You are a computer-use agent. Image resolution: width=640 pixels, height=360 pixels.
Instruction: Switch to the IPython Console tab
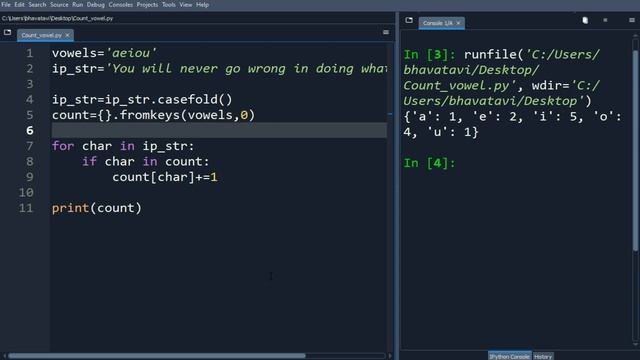pyautogui.click(x=509, y=356)
